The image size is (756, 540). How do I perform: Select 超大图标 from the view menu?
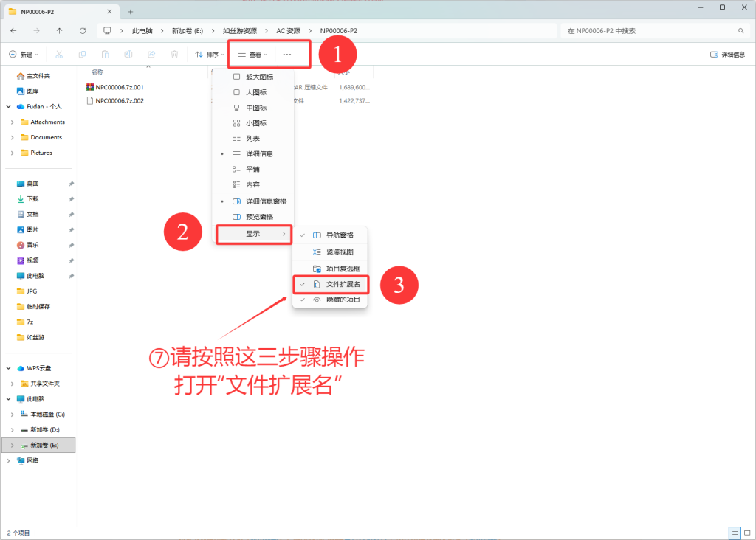(259, 77)
